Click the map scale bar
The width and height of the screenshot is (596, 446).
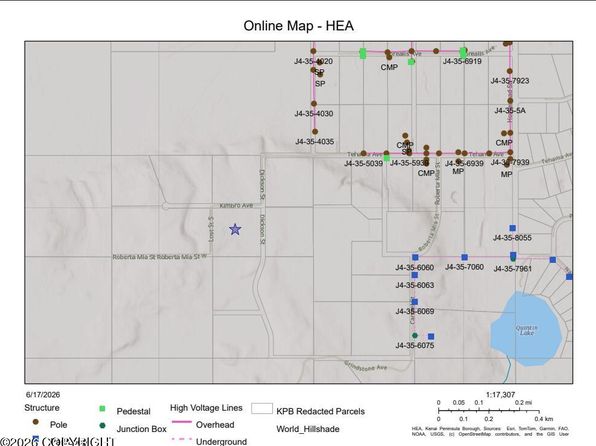488,411
